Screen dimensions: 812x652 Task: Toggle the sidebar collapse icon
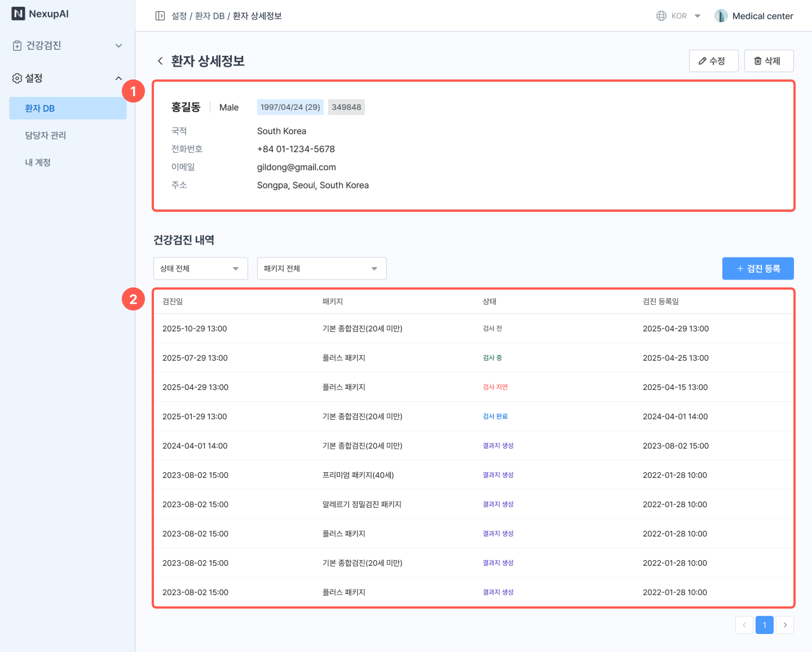pos(160,16)
